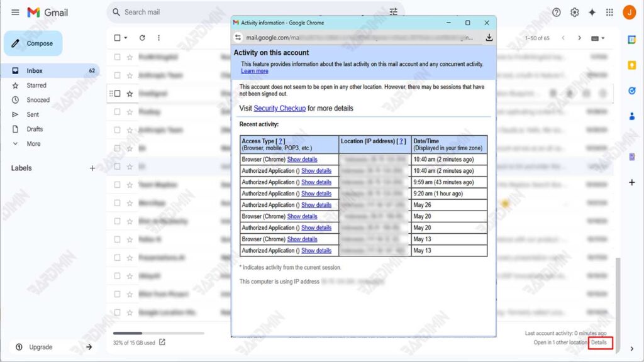Click the search magnifier icon

[x=116, y=13]
